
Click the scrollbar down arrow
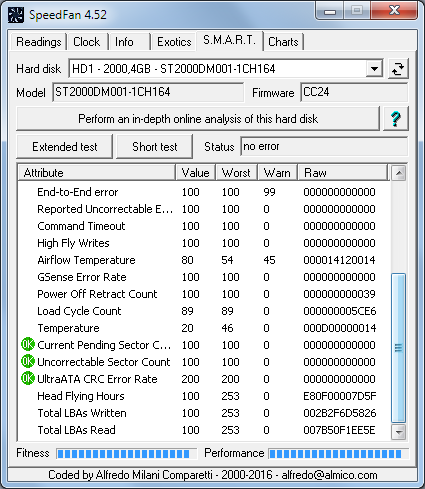(398, 432)
